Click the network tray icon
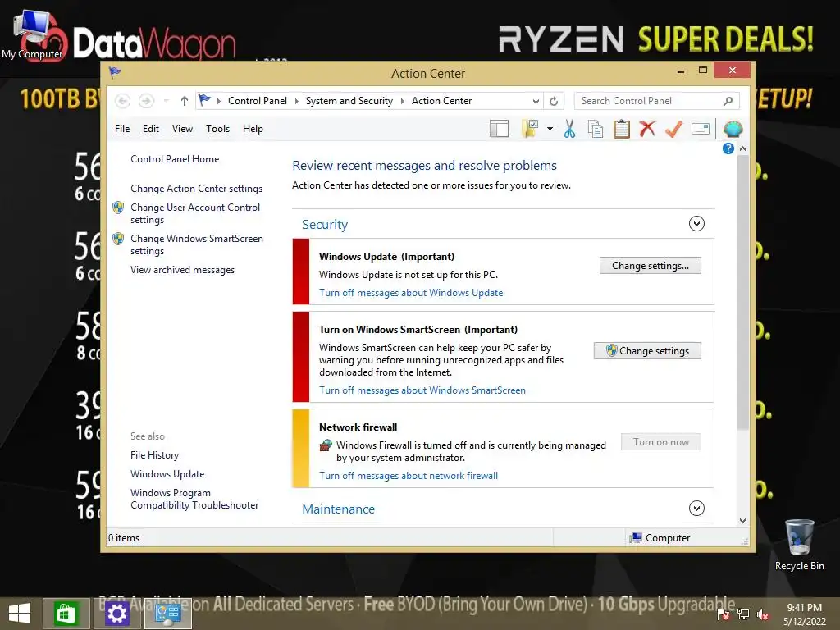The width and height of the screenshot is (840, 630). [743, 614]
